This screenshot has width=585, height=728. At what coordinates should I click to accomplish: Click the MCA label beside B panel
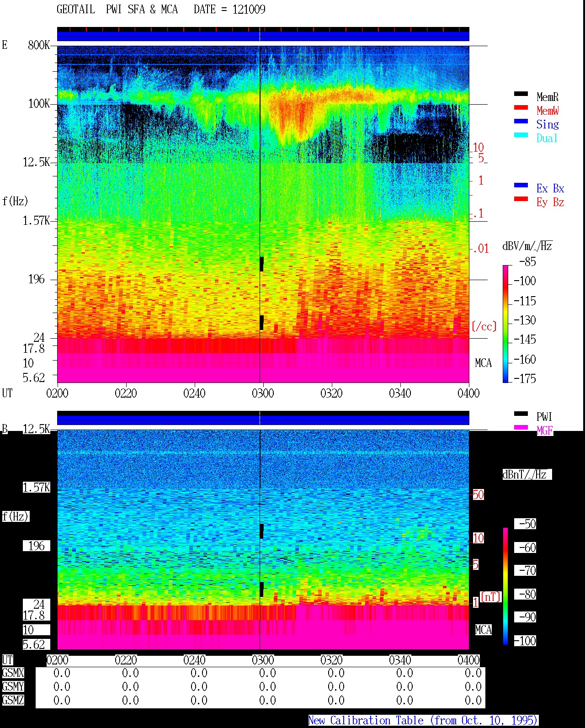483,630
